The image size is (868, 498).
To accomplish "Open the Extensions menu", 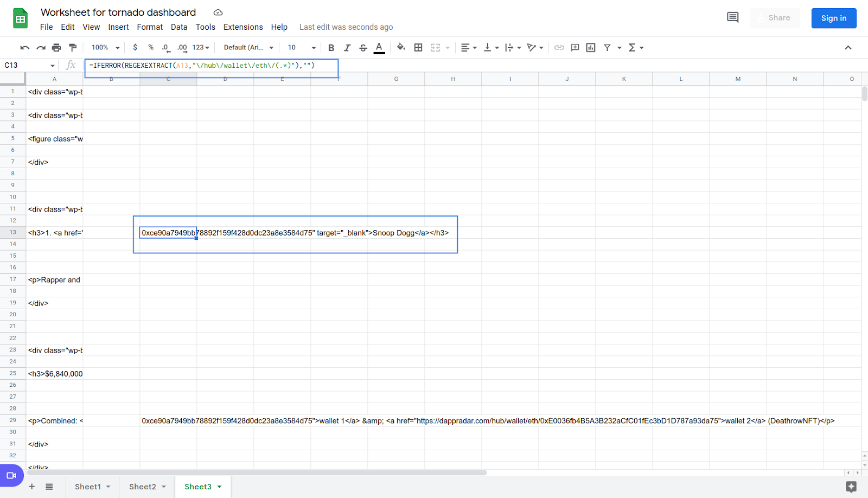I will [243, 27].
